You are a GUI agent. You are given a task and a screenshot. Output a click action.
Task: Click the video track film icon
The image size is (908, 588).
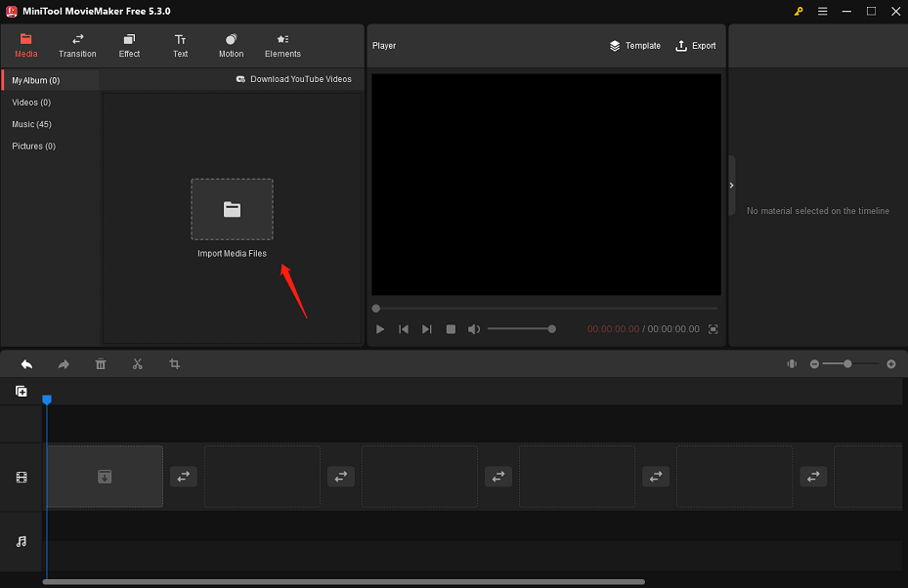pos(22,478)
